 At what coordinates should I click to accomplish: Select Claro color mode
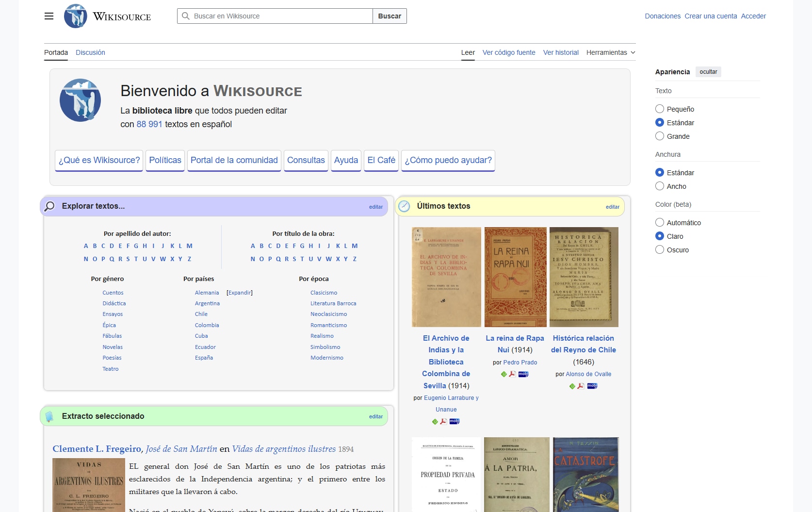coord(660,236)
